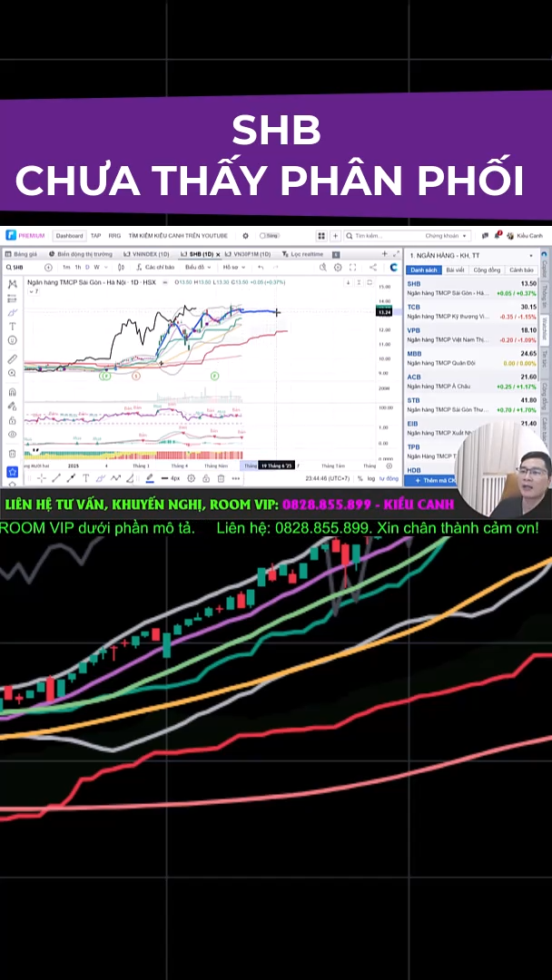Close the SHB (1D) tab
Viewport: 552px width, 980px height.
tap(218, 255)
